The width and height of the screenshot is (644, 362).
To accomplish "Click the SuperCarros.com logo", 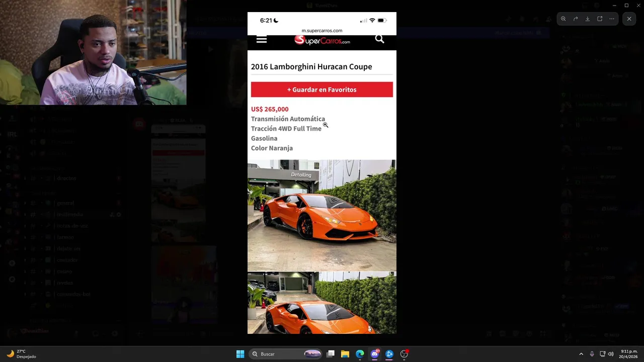I will 322,40.
